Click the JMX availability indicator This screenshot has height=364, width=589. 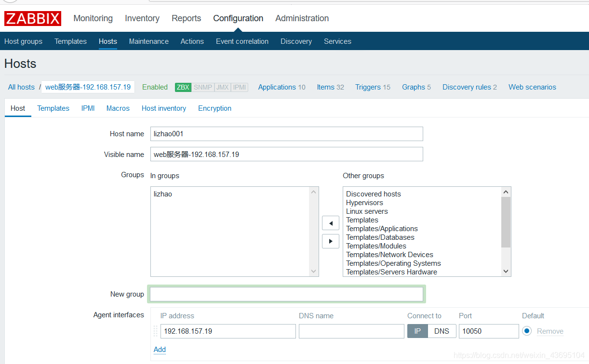tap(222, 87)
